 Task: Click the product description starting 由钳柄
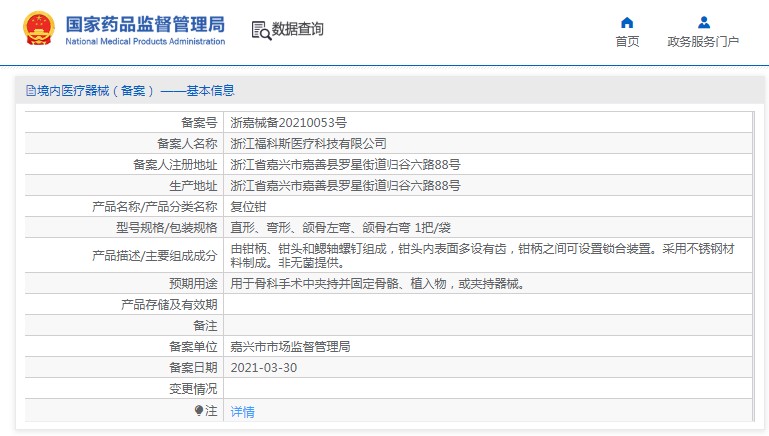coord(483,256)
